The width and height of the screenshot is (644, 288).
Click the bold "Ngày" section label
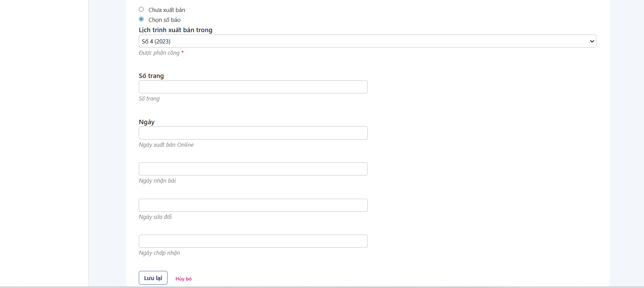pos(147,122)
